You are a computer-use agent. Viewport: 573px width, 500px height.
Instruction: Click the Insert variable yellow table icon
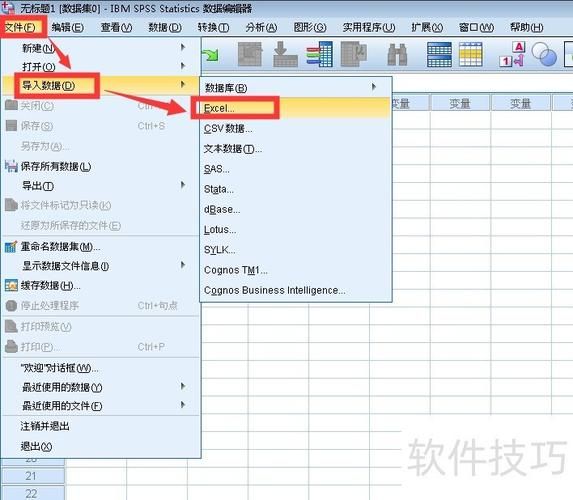[471, 54]
